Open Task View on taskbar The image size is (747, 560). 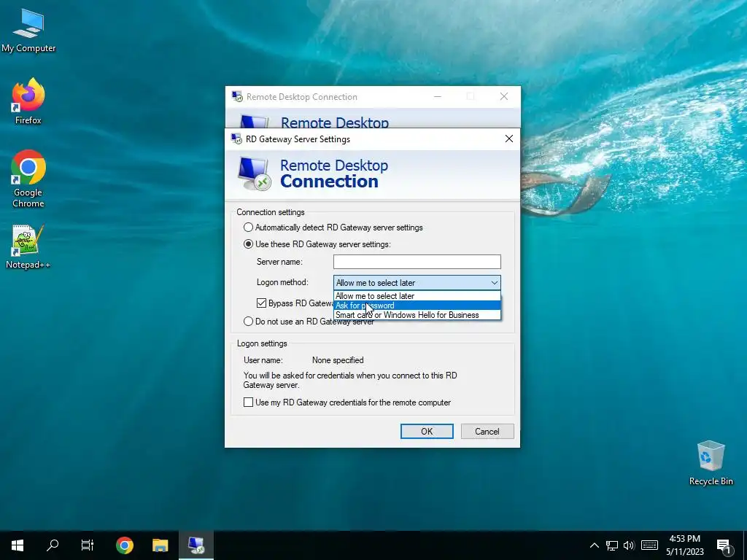click(88, 545)
